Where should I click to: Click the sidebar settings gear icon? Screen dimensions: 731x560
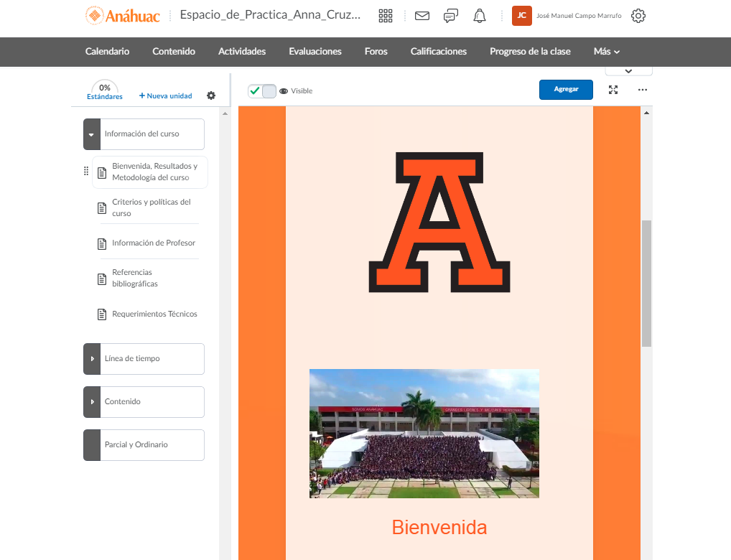click(211, 95)
